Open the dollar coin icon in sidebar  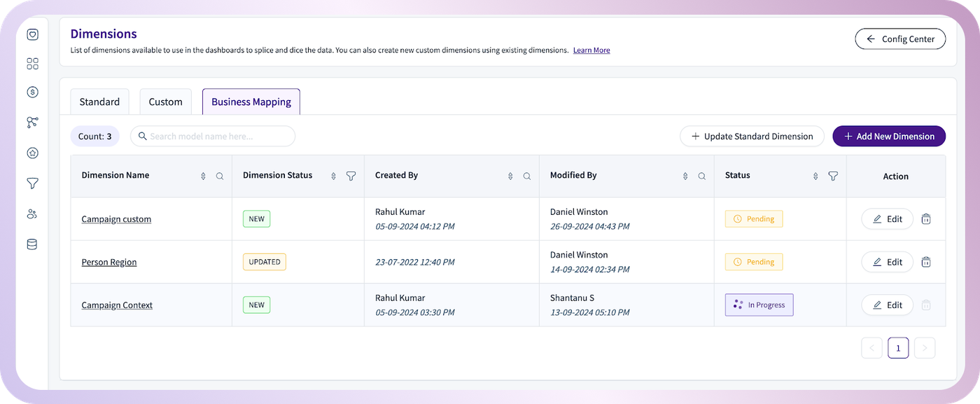32,92
